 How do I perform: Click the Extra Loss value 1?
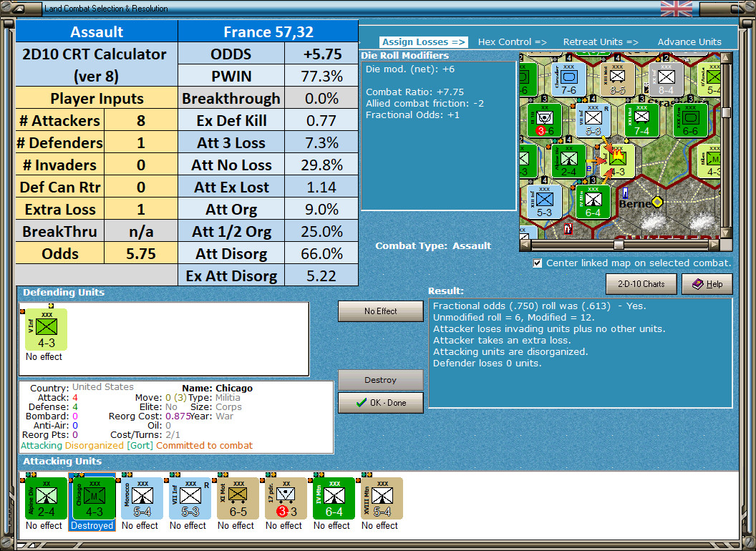coord(141,209)
